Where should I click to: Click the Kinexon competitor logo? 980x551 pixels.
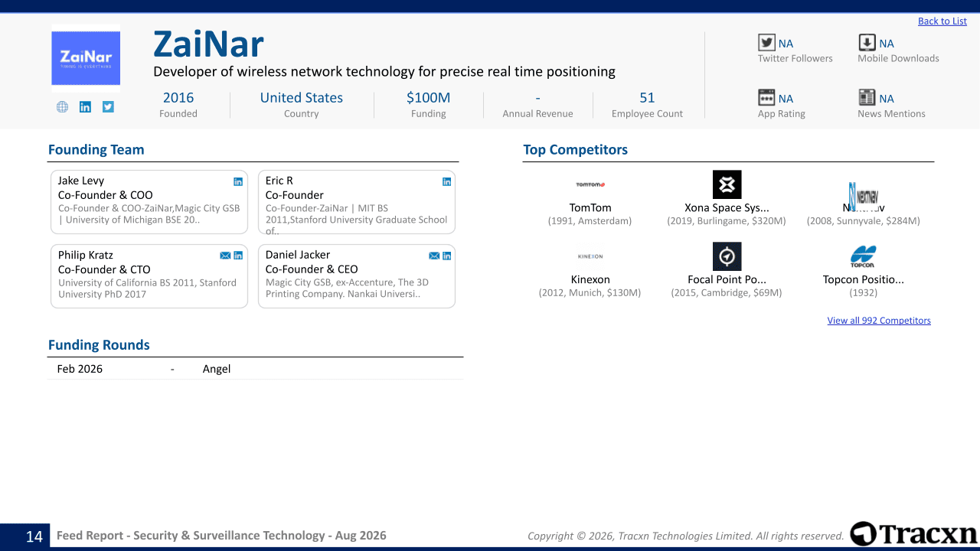coord(590,256)
